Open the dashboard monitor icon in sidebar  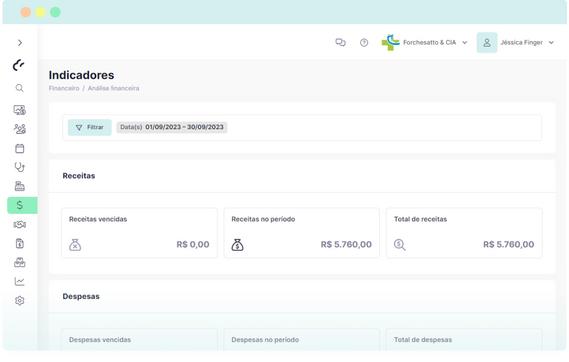click(x=20, y=110)
